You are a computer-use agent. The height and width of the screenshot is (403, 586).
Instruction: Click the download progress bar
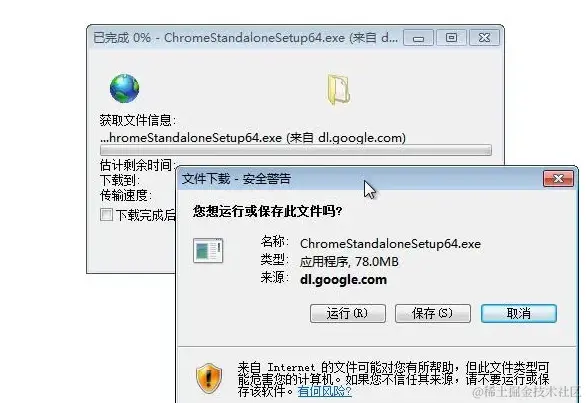296,150
